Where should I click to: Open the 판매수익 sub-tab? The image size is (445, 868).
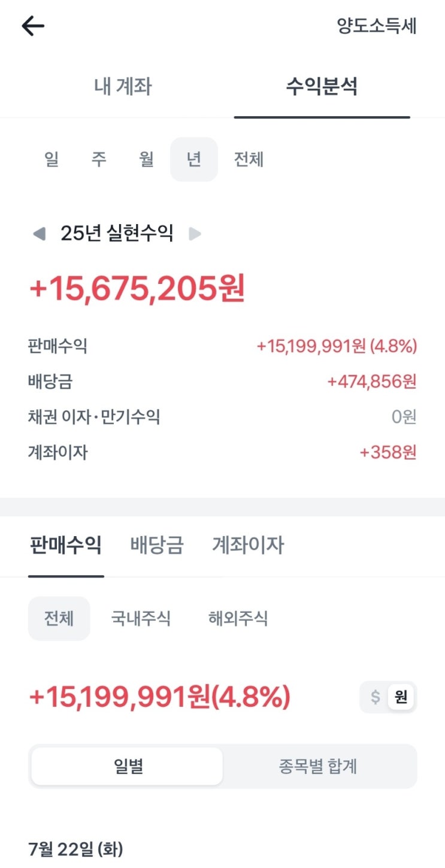click(65, 545)
